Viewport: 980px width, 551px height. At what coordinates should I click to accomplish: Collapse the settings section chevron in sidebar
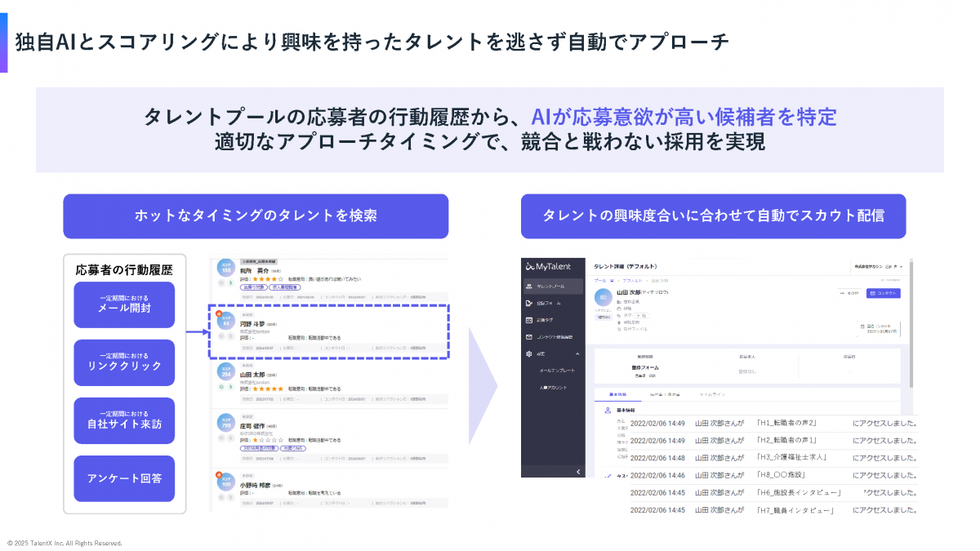pyautogui.click(x=578, y=353)
